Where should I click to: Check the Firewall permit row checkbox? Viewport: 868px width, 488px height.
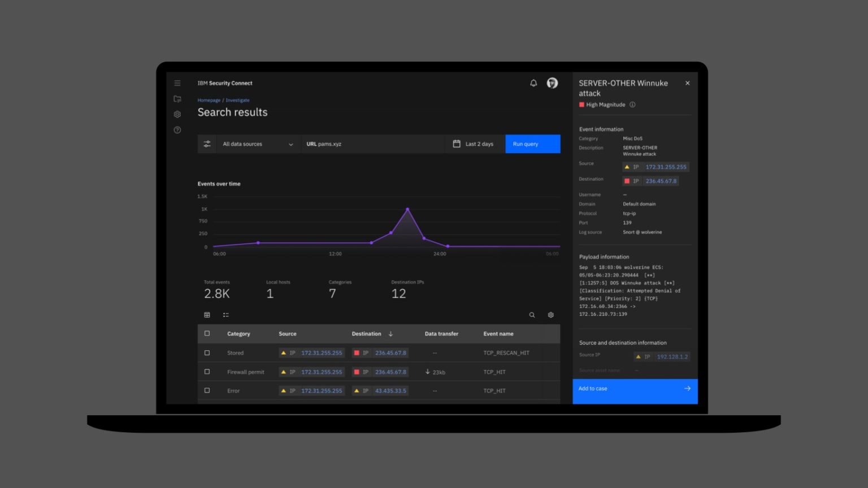coord(207,372)
